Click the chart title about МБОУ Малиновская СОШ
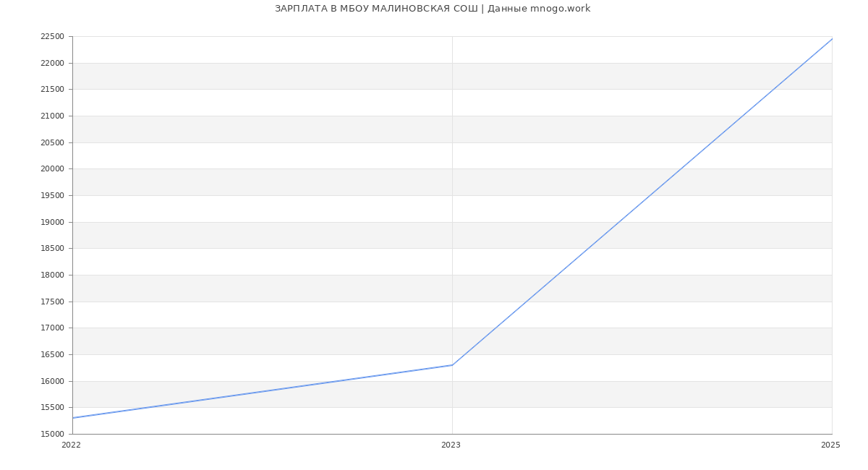Screen dimensions: 868x470 pyautogui.click(x=433, y=9)
